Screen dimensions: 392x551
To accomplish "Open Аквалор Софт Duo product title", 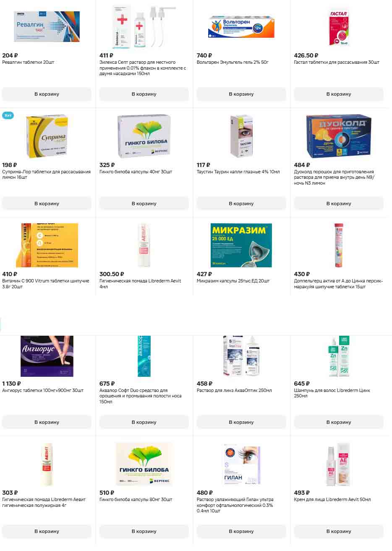I will coord(141,396).
